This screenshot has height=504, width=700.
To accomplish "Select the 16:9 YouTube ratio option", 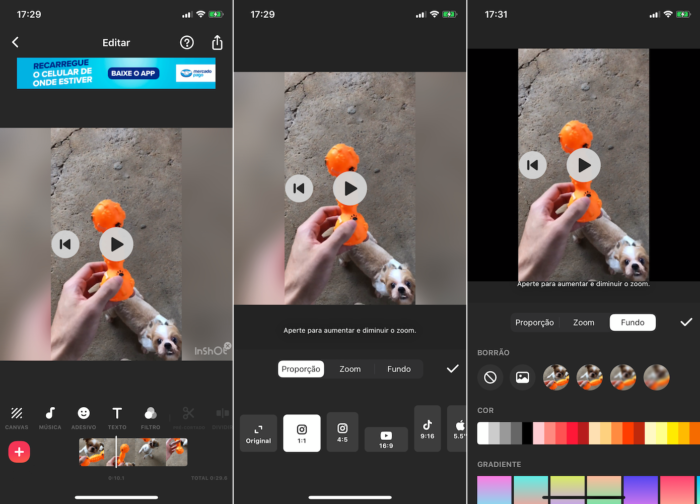I will (386, 438).
